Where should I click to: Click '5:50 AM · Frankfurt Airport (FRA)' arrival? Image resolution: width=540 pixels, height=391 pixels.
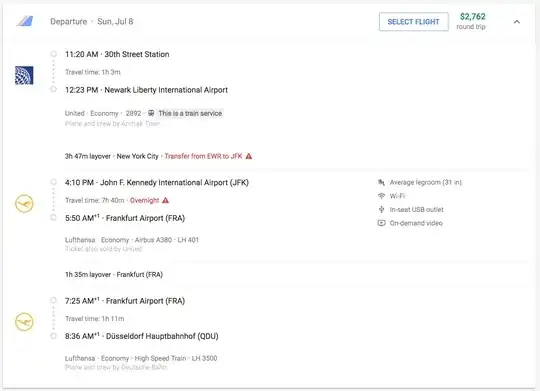coord(125,218)
